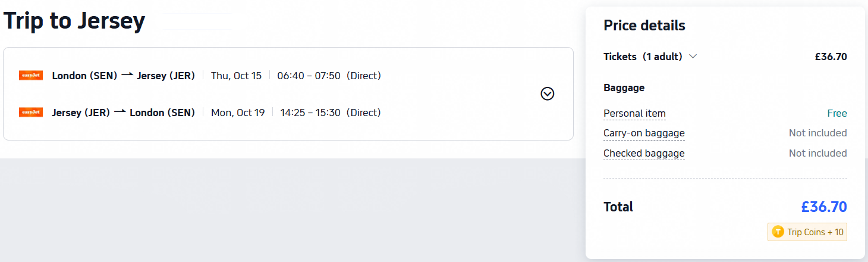Expand the Tickets (1 adult) chevron
Screen dimensions: 868x262
pyautogui.click(x=693, y=57)
